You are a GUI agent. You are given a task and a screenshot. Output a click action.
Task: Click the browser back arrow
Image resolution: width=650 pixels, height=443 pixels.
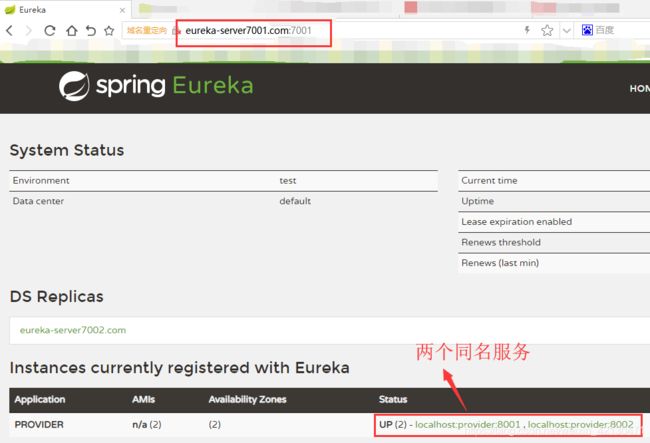(10, 30)
